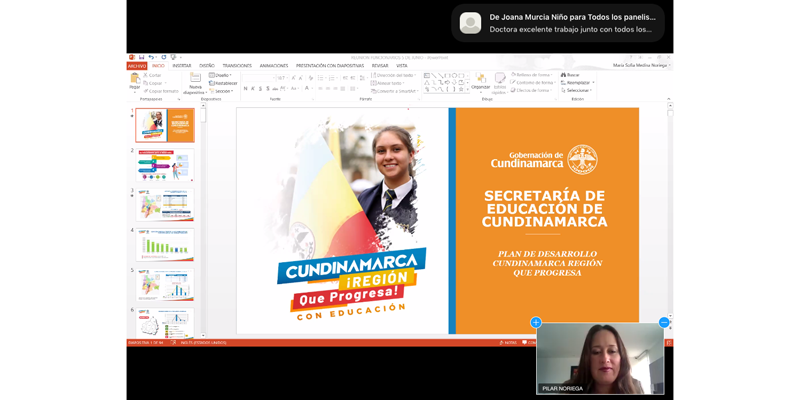Toggle text shadow formatting

click(x=268, y=88)
